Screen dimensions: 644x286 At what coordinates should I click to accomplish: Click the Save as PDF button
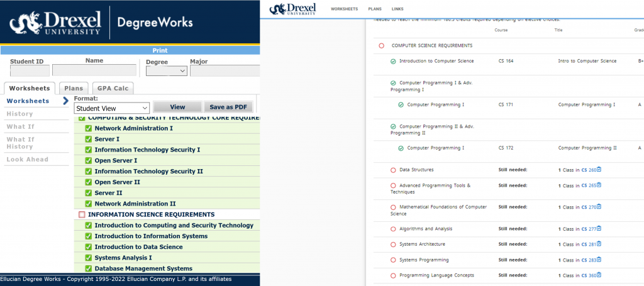coord(228,107)
